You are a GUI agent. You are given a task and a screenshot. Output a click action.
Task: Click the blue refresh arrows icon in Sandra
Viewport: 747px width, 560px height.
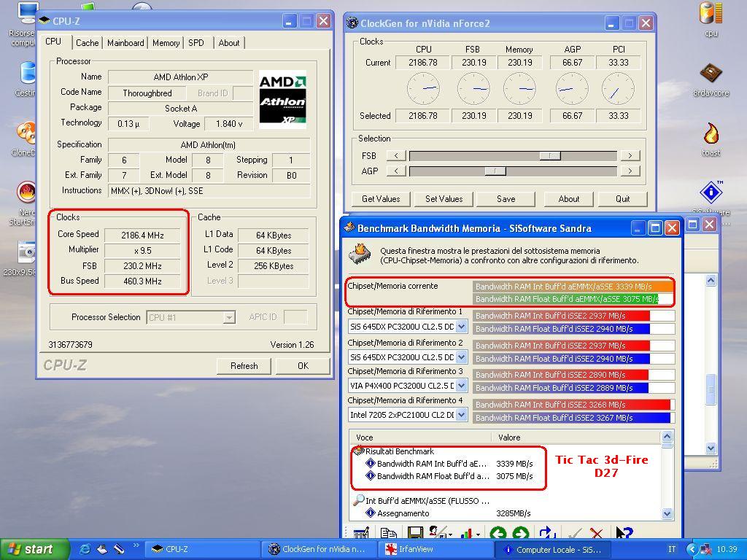(547, 534)
